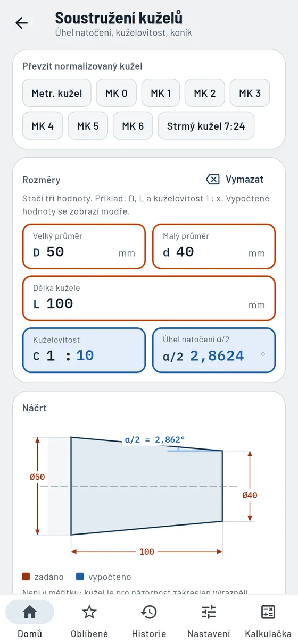Open Historie clock icon
The width and height of the screenshot is (298, 644).
[149, 612]
